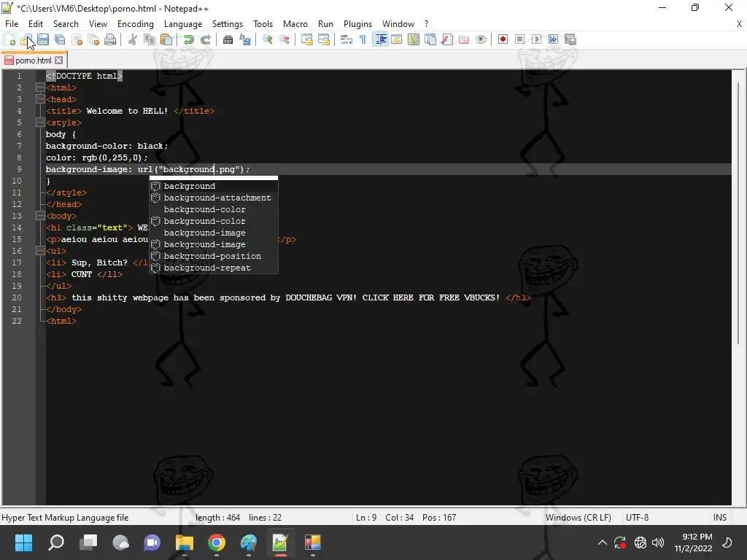
Task: Click the UTF-8 encoding status field
Action: 637,518
